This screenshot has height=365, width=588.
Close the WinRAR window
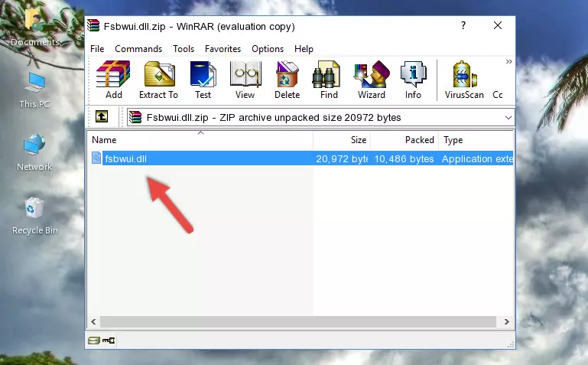tap(498, 25)
